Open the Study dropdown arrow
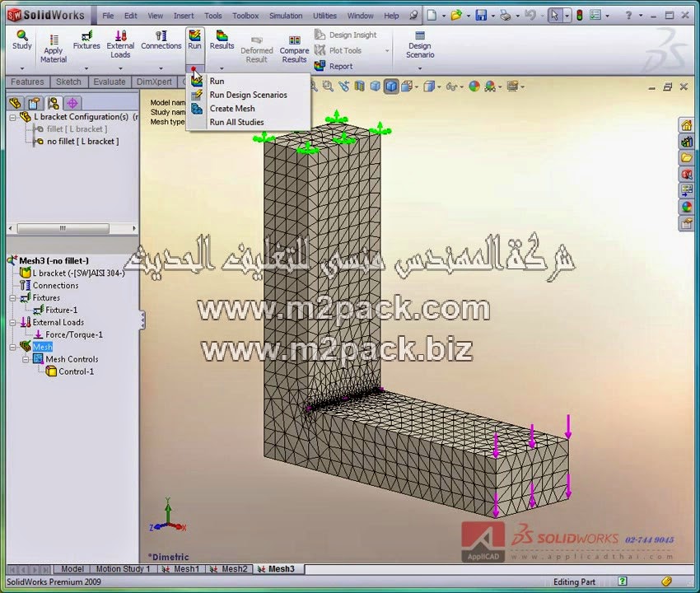This screenshot has height=593, width=700. point(22,68)
